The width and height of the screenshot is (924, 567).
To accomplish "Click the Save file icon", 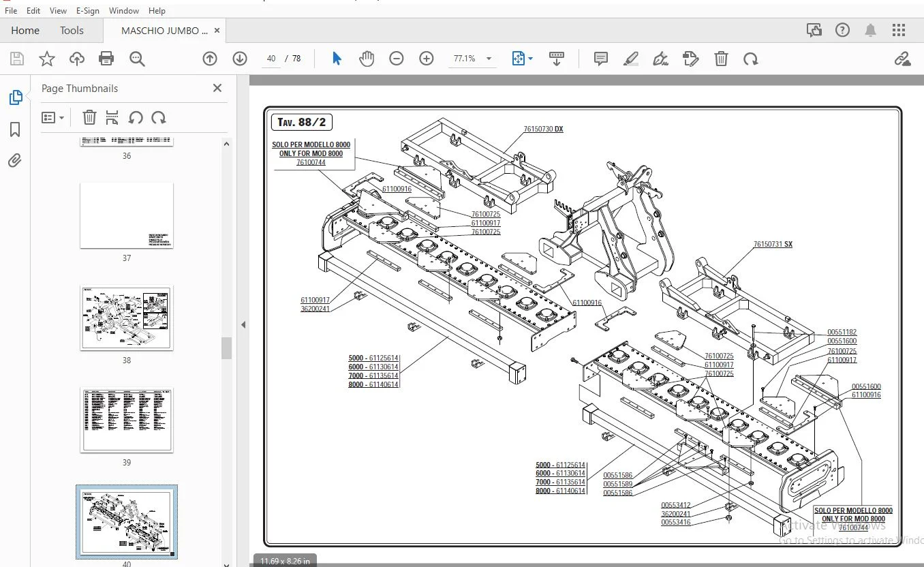I will 16,59.
